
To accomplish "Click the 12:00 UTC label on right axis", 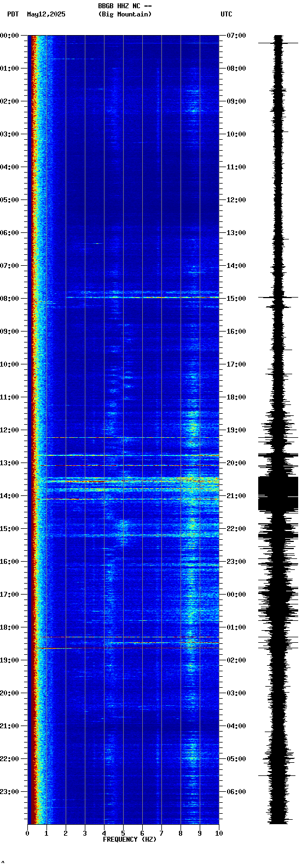I will pos(236,200).
